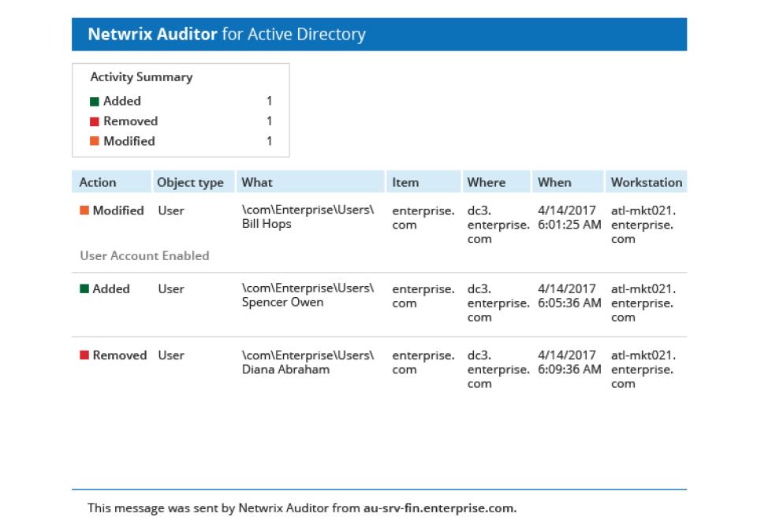Click the footer message sent by Netwrix Auditor
Image resolution: width=757 pixels, height=532 pixels.
pyautogui.click(x=302, y=508)
